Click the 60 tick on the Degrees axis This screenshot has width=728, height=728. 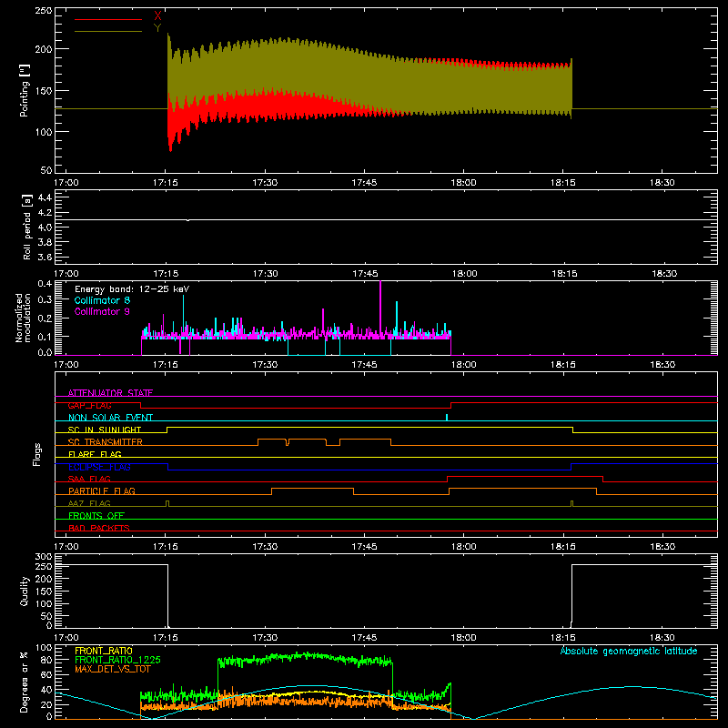point(47,675)
